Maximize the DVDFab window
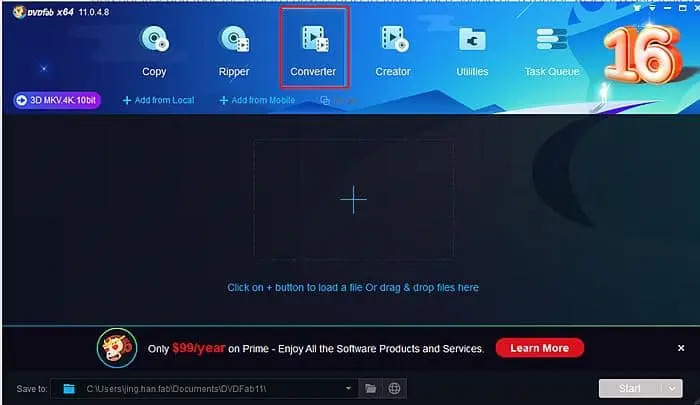 pos(683,8)
